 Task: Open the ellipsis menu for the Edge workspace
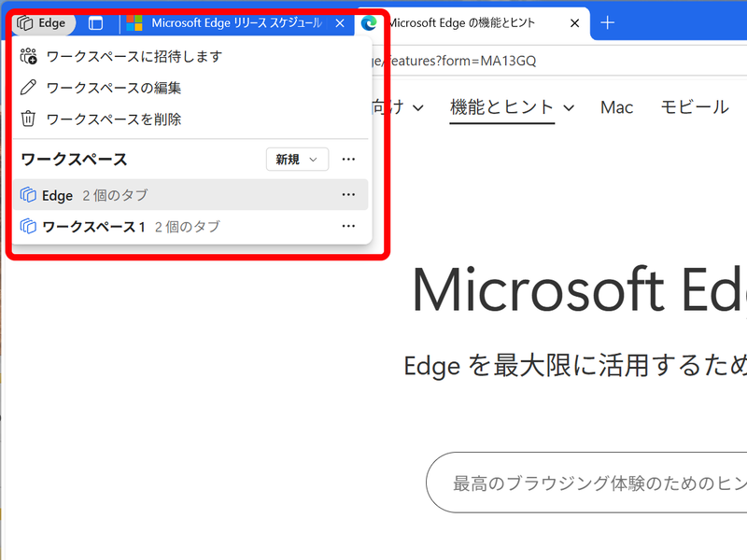click(x=348, y=194)
